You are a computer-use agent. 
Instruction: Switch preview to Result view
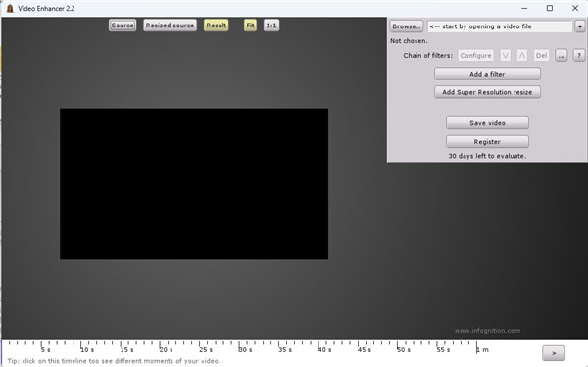click(216, 26)
